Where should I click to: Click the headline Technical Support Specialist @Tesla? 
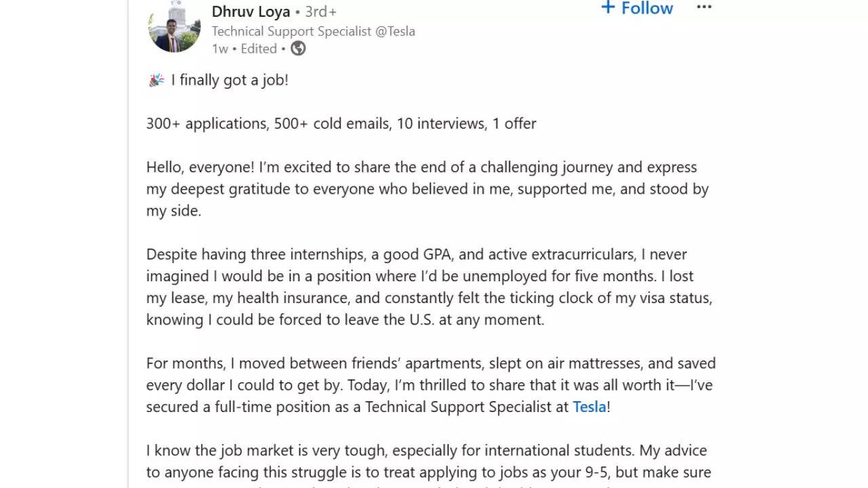pos(314,30)
